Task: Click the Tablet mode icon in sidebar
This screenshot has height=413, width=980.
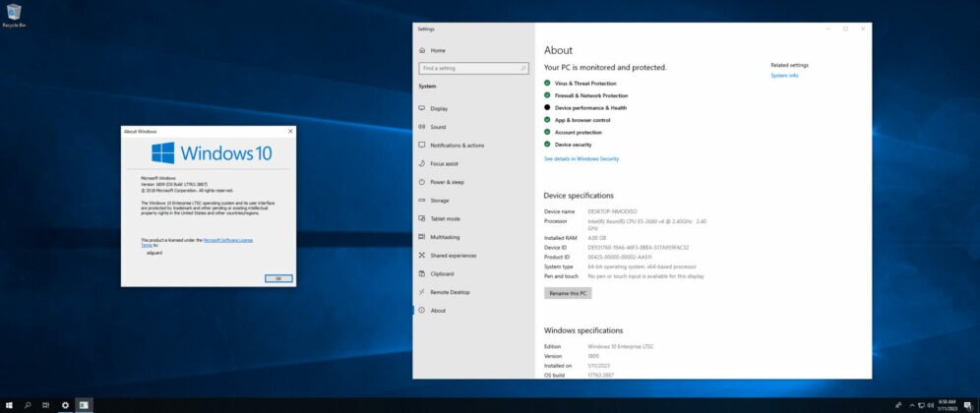Action: [422, 218]
